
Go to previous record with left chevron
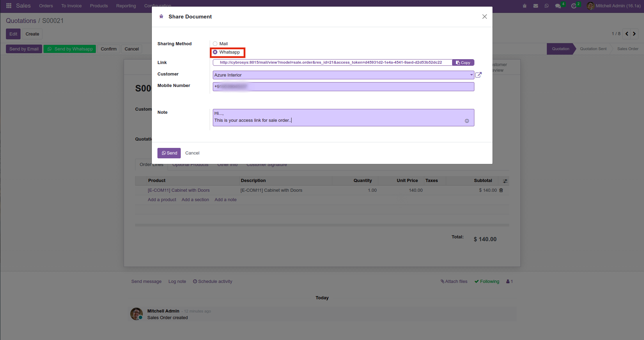click(x=627, y=34)
